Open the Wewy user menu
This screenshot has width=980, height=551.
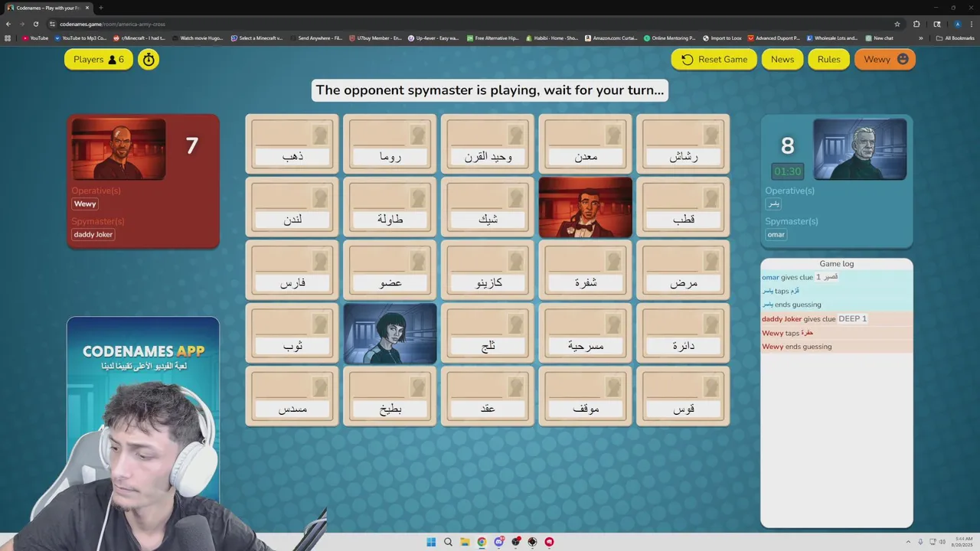click(x=885, y=59)
